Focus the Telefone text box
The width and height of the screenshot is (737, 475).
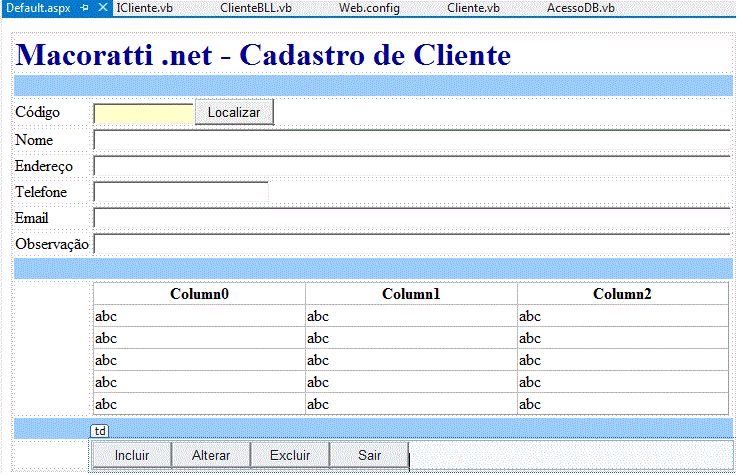[181, 192]
